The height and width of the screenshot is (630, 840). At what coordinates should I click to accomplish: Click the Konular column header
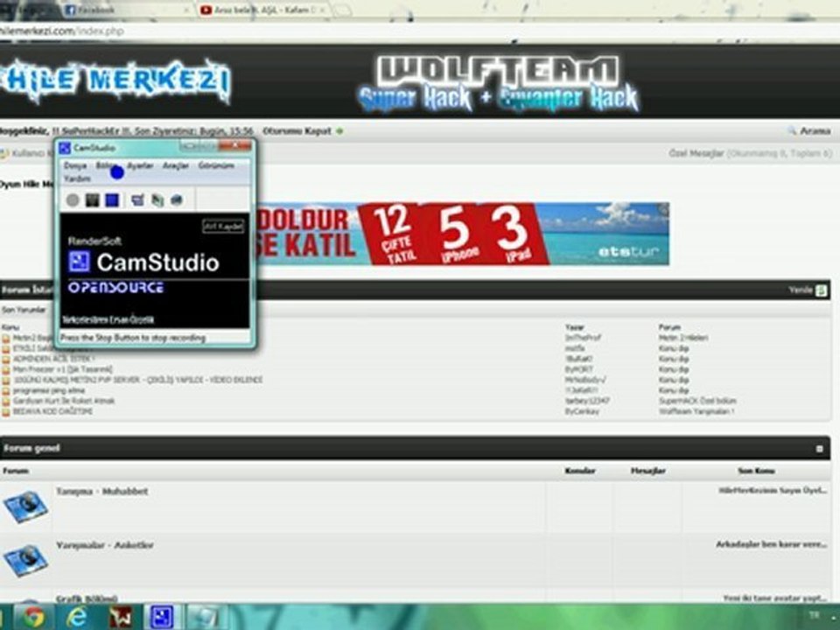tap(579, 471)
